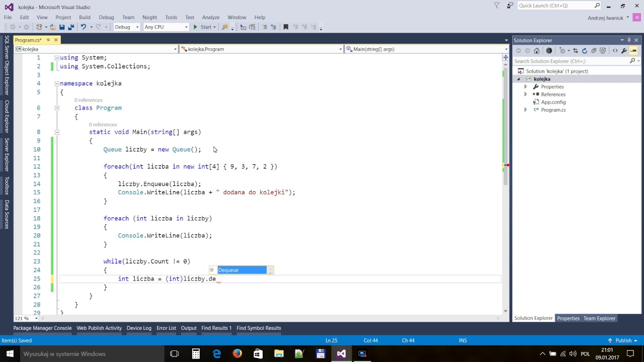Expand the Properties node

526,86
